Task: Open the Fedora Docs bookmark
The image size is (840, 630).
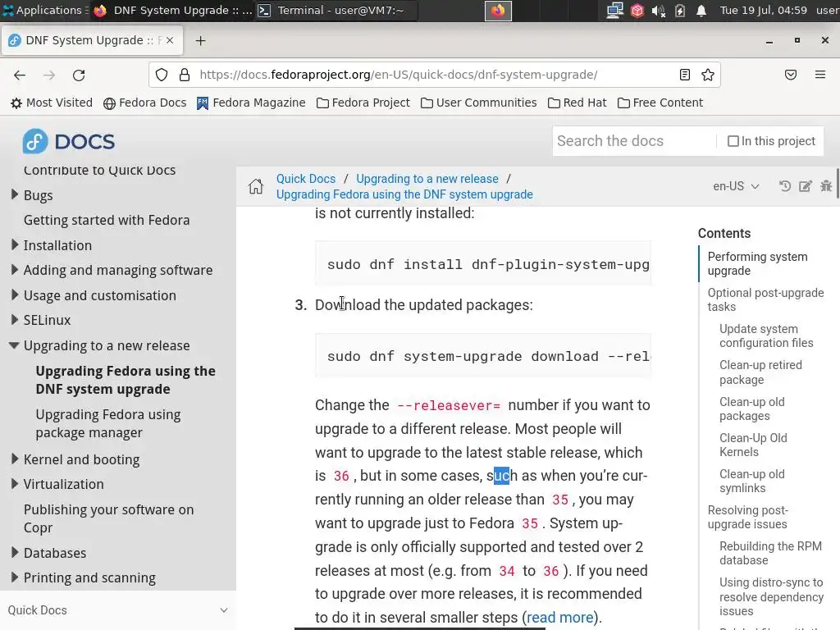Action: coord(144,103)
